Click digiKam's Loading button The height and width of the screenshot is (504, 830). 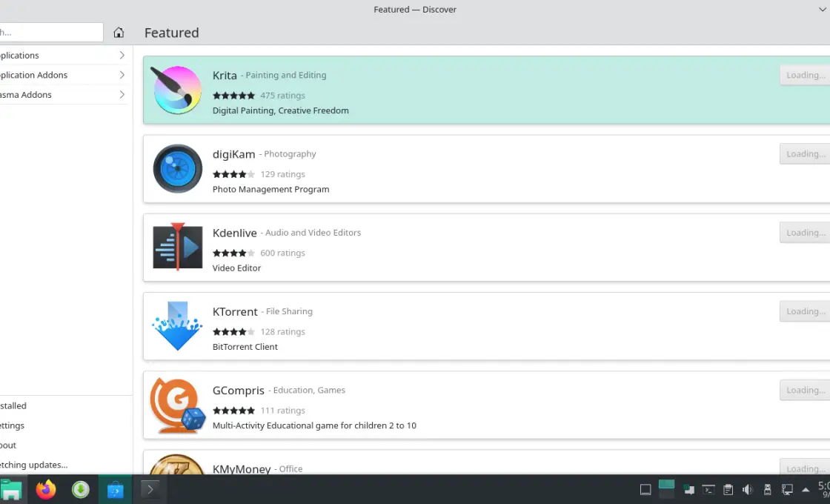tap(805, 154)
